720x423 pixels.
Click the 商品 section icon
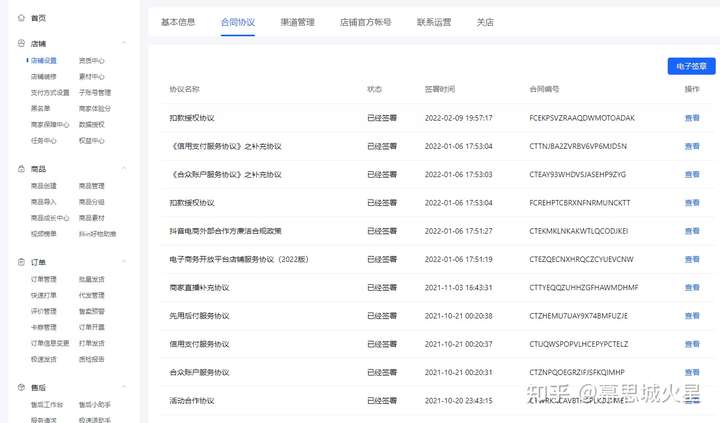21,169
